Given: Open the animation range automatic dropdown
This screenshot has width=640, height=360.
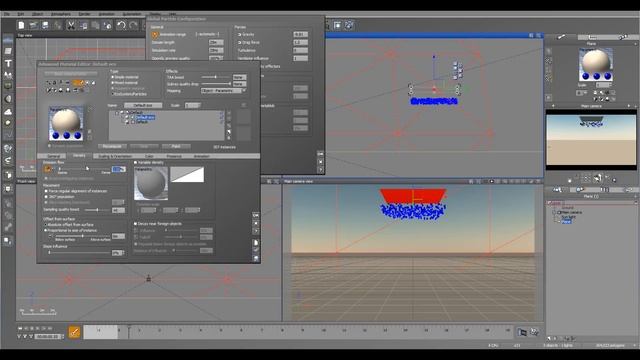Looking at the screenshot, I should point(208,34).
